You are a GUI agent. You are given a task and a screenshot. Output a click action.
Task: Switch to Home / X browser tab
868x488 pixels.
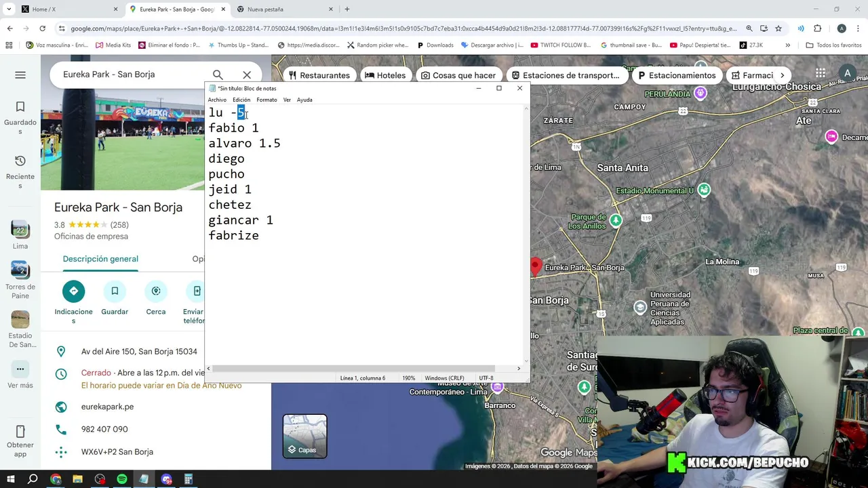click(x=68, y=9)
